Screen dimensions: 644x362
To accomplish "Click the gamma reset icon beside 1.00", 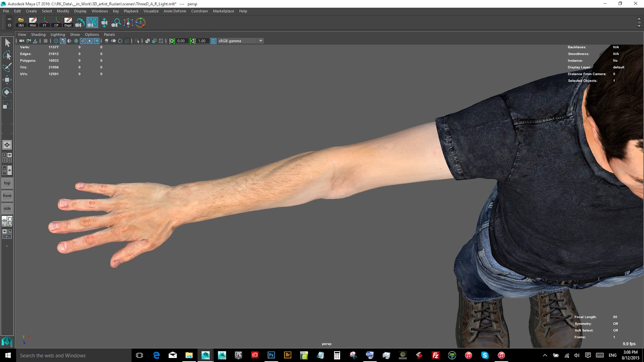I will tap(192, 41).
